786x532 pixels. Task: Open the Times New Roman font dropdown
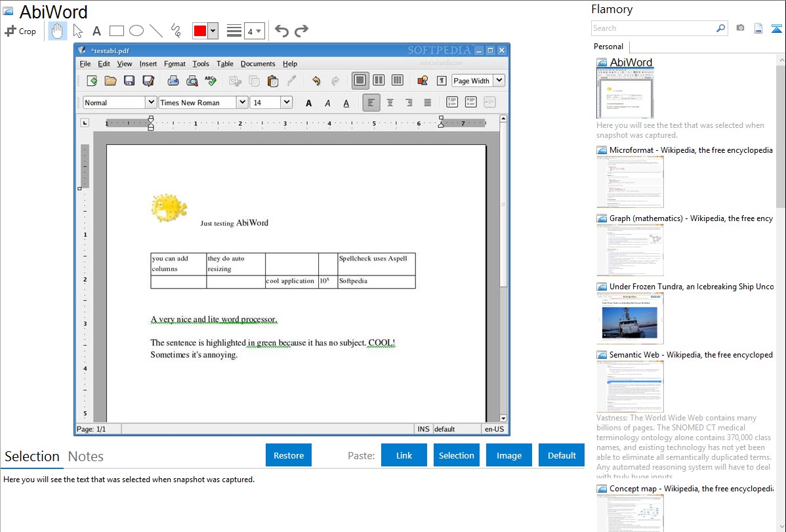tap(242, 102)
